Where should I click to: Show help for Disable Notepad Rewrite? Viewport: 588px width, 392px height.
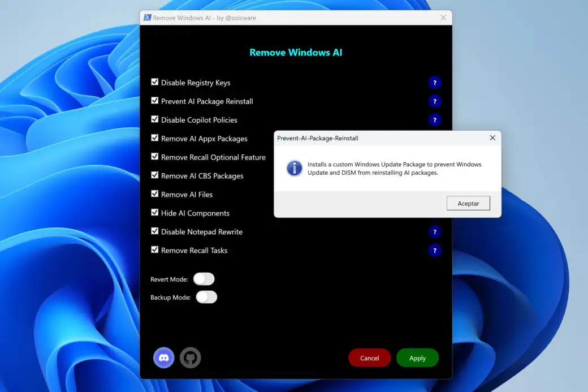click(435, 231)
